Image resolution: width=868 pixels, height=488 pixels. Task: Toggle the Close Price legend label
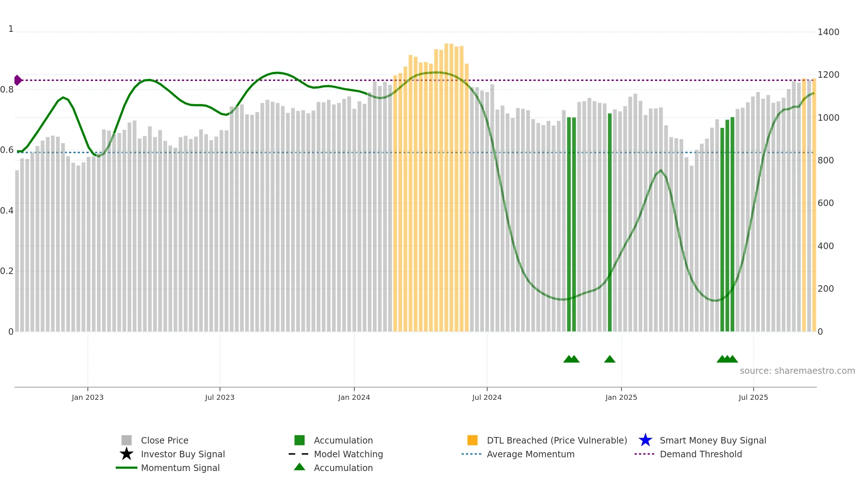[165, 440]
